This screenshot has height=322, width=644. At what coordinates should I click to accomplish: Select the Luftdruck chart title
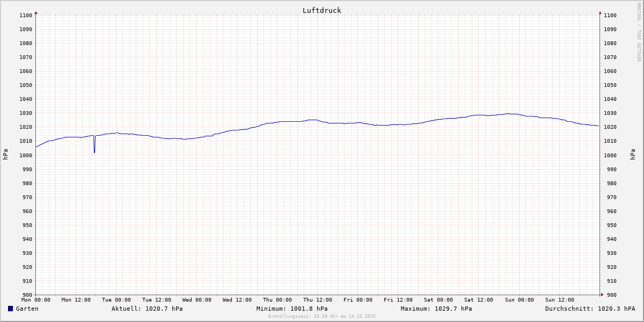point(321,10)
